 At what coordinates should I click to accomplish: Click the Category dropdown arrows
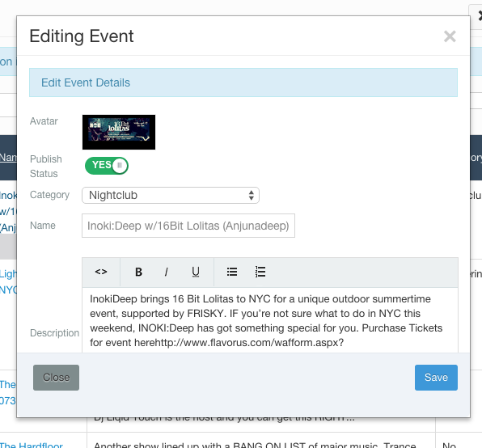[x=252, y=196]
